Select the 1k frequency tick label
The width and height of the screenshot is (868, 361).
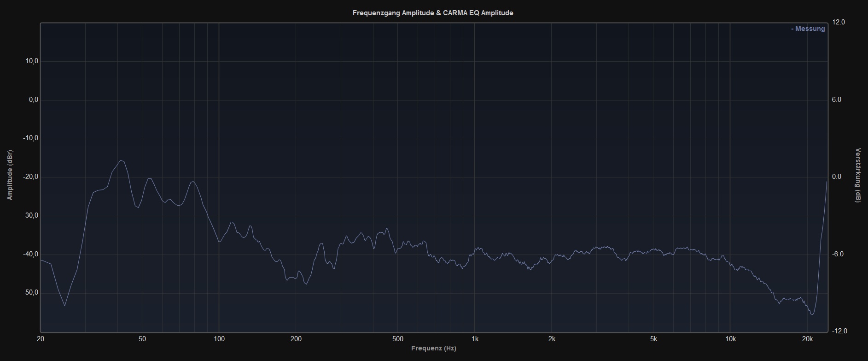pyautogui.click(x=475, y=339)
